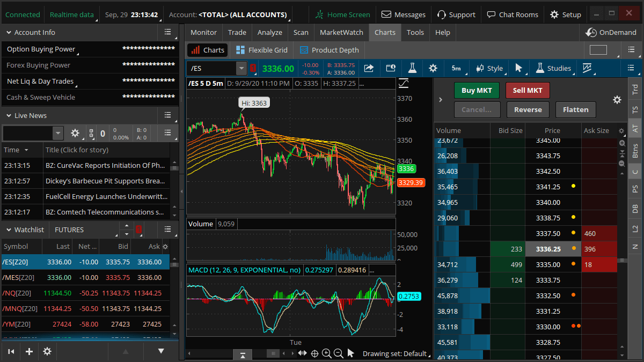This screenshot has height=362, width=644.
Task: Open the chart sharing/export icon
Action: pyautogui.click(x=369, y=68)
